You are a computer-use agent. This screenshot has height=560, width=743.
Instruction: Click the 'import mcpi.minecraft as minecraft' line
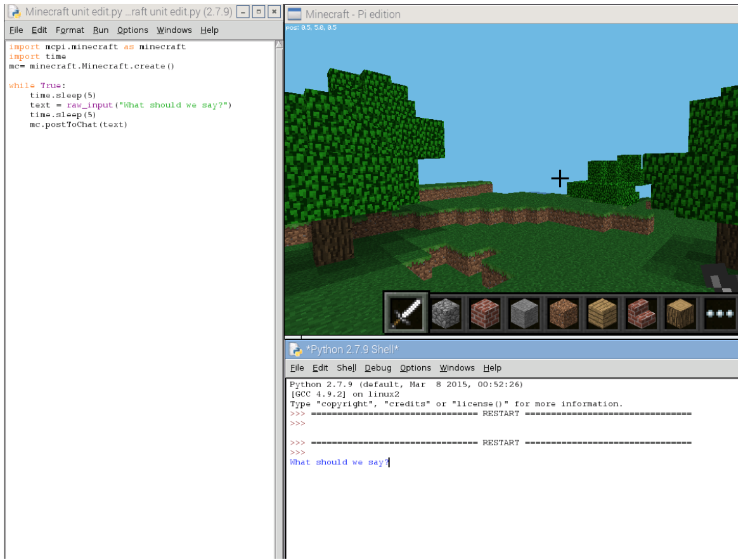(x=97, y=47)
